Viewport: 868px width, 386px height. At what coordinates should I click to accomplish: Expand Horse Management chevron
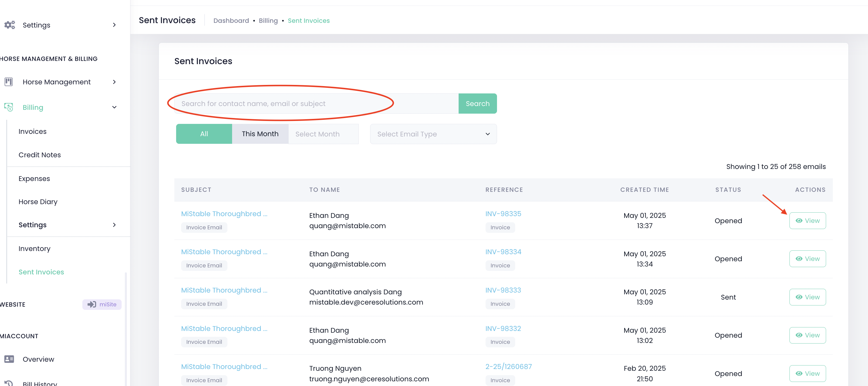[114, 82]
